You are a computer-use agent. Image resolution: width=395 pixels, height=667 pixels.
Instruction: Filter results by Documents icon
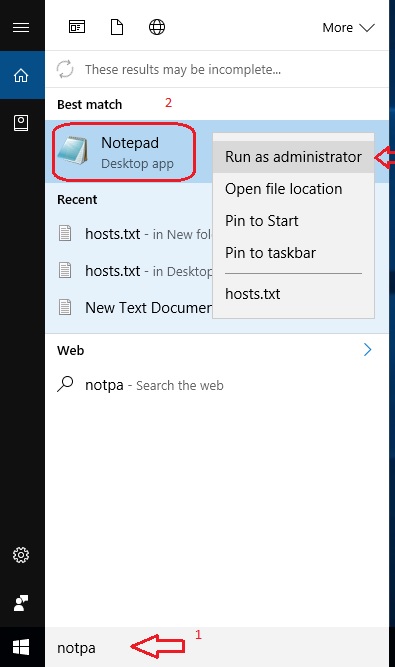pyautogui.click(x=117, y=27)
